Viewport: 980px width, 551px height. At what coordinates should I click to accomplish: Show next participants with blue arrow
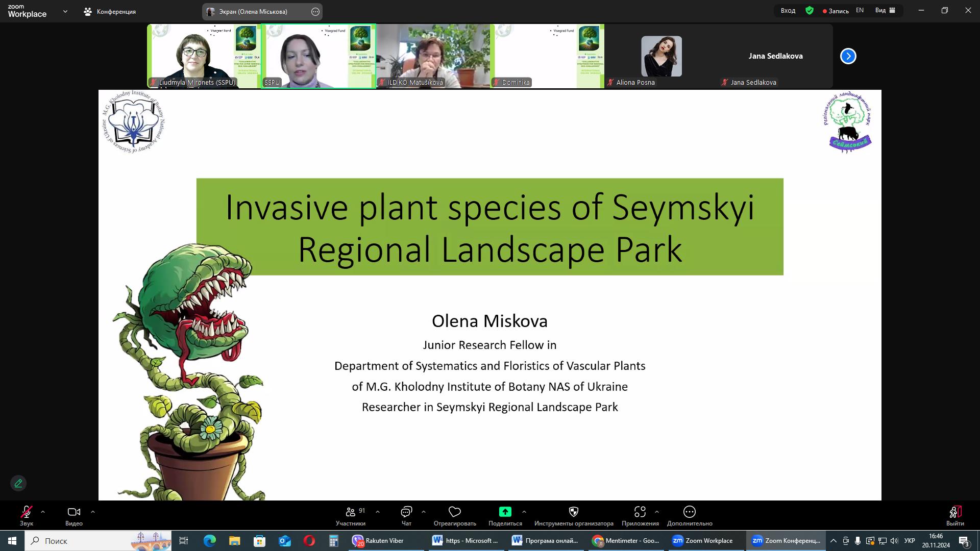click(x=848, y=56)
